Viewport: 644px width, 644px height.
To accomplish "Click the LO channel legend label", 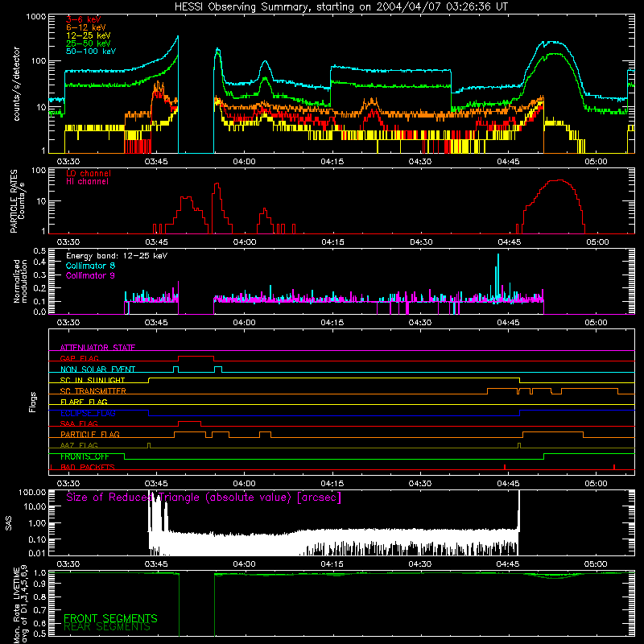I will [x=89, y=173].
